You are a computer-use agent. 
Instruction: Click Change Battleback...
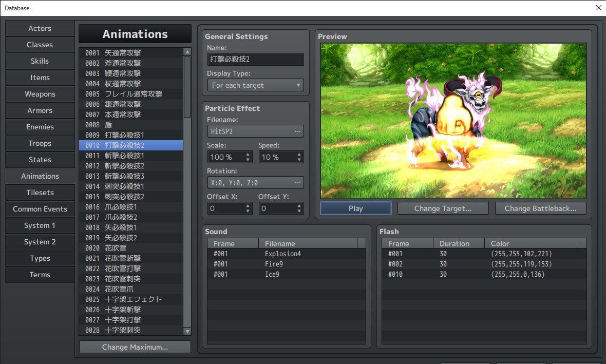[x=540, y=208]
